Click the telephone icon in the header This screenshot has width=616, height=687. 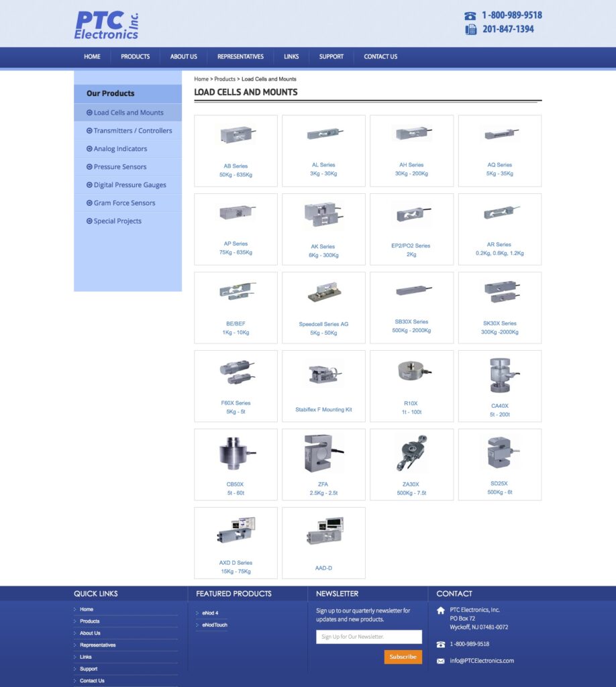coord(470,15)
